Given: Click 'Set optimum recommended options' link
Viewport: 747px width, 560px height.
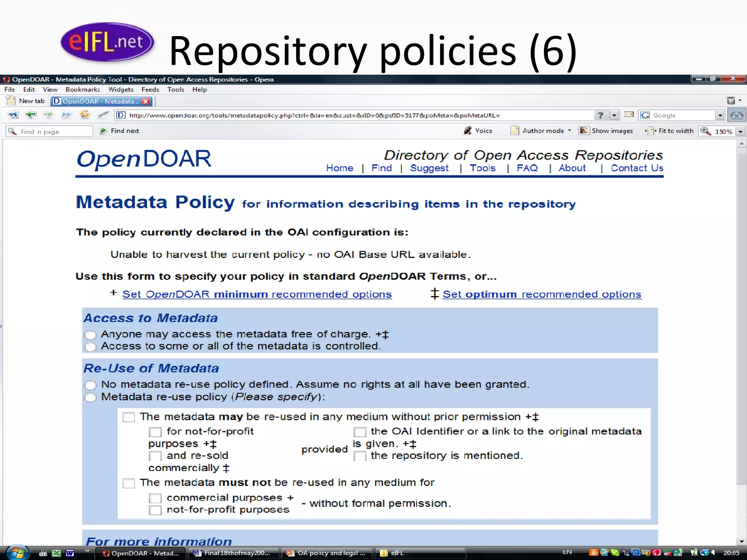Looking at the screenshot, I should point(542,294).
